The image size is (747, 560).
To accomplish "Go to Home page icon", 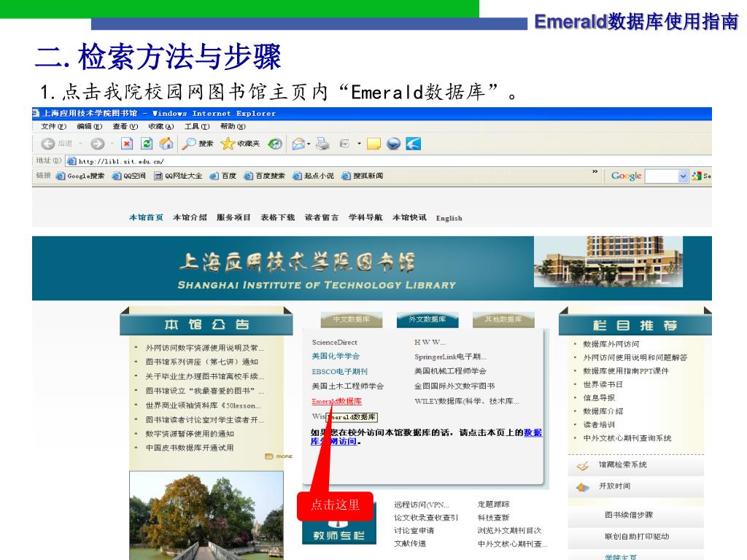I will pyautogui.click(x=166, y=144).
